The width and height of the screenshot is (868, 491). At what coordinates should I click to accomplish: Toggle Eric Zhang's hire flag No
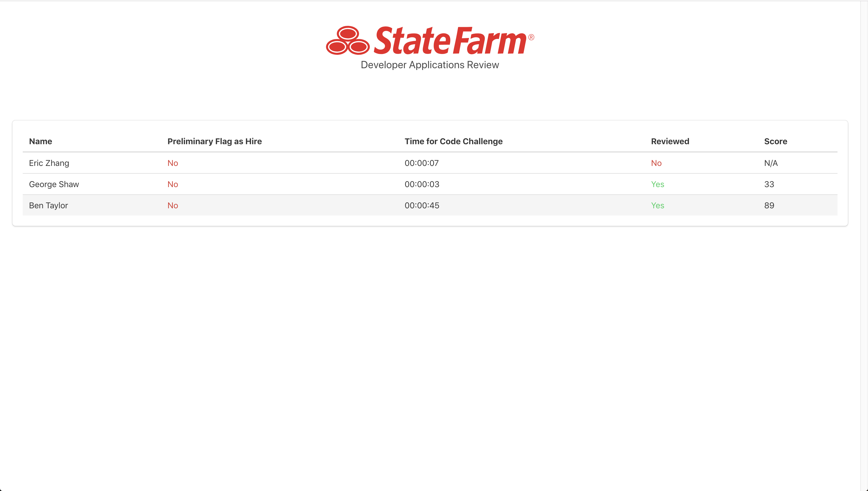coord(173,163)
